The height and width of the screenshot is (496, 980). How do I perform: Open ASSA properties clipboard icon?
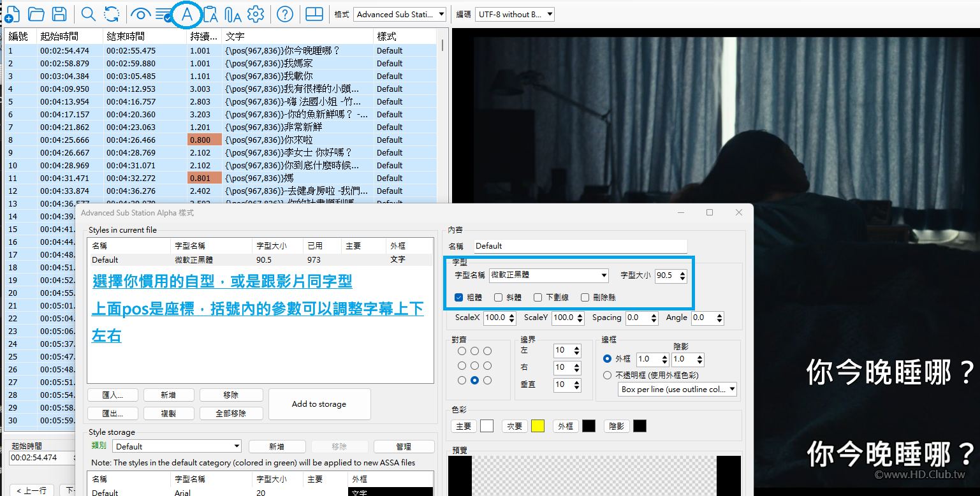point(210,14)
